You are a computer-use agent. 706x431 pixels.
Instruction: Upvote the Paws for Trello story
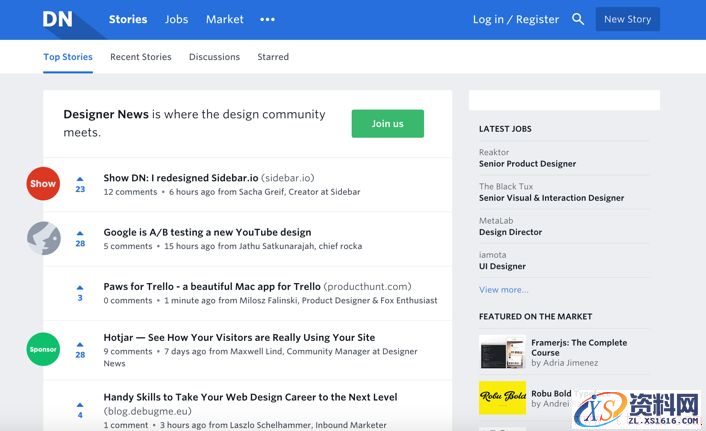(x=80, y=287)
